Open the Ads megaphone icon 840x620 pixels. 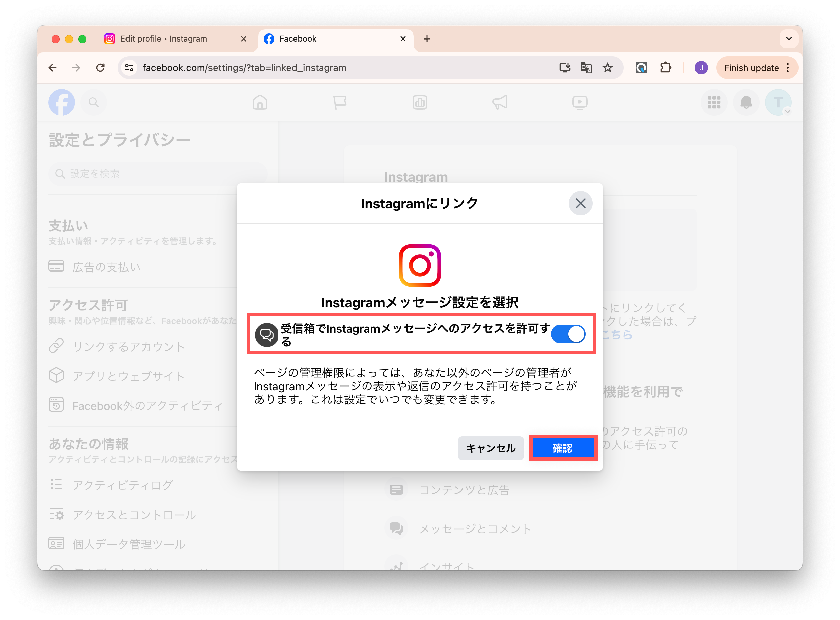500,102
